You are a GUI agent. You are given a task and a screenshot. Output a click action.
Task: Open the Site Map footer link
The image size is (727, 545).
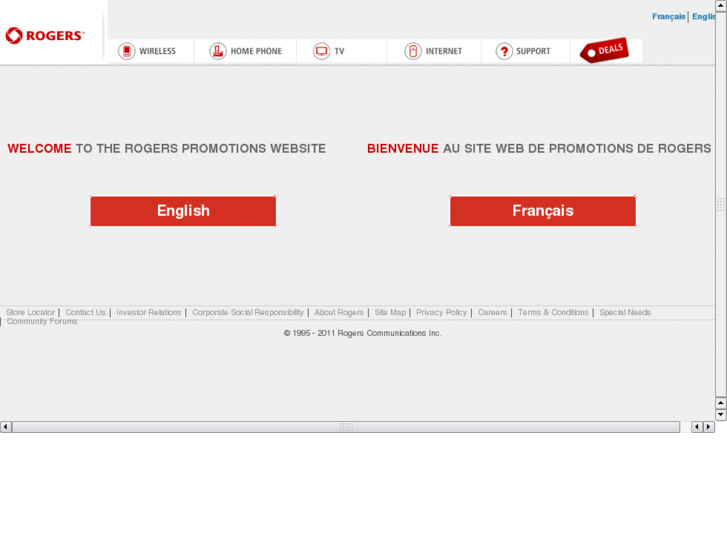click(390, 312)
